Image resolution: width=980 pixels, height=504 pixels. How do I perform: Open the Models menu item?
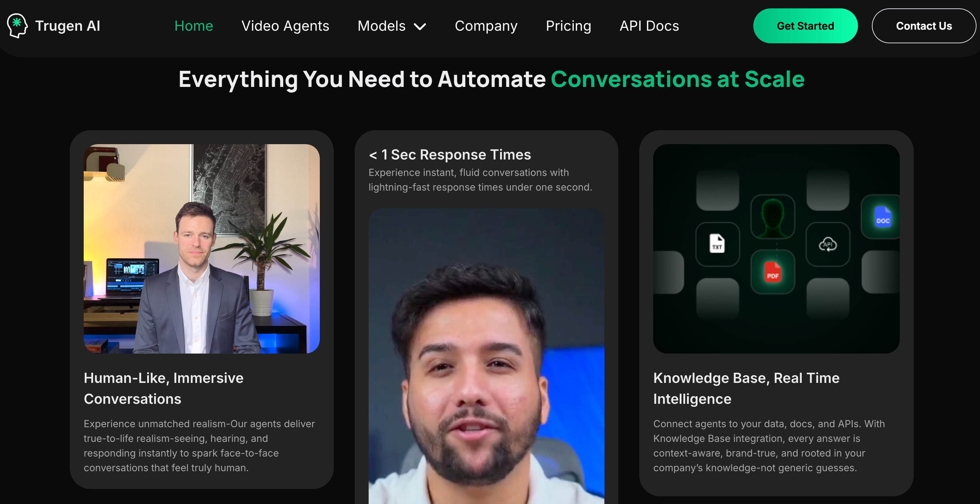[x=381, y=26]
